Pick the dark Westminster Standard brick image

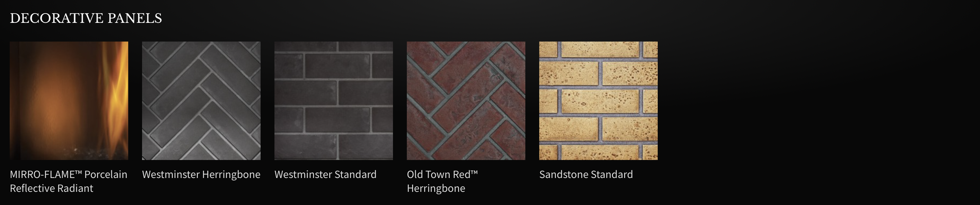click(x=334, y=101)
